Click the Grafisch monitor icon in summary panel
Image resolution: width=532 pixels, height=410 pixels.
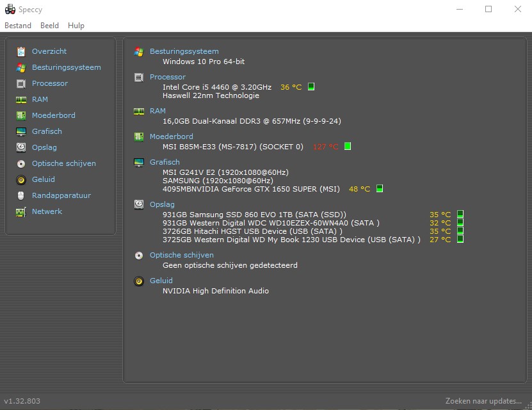(139, 163)
